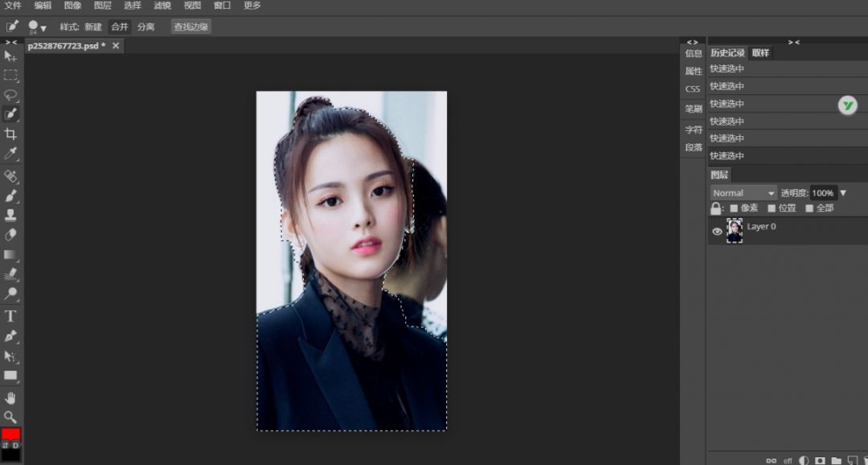Image resolution: width=868 pixels, height=465 pixels.
Task: Select the Rectangular Marquee tool
Action: coord(10,76)
